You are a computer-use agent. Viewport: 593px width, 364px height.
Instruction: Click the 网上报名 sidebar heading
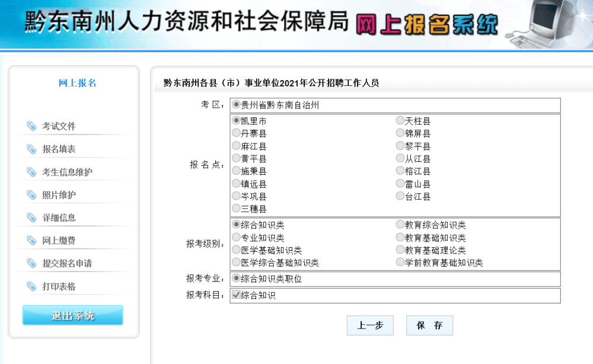(x=78, y=83)
